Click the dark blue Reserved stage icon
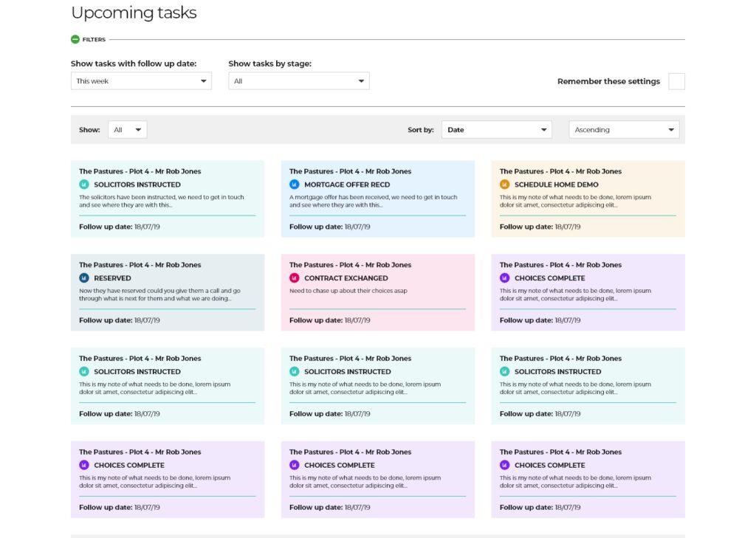This screenshot has width=756, height=538. [x=84, y=278]
